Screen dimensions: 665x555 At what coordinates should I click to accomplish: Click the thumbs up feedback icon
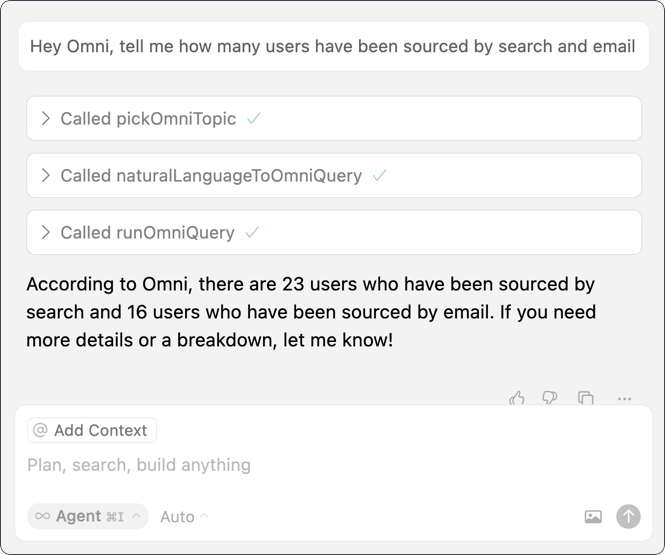point(517,398)
